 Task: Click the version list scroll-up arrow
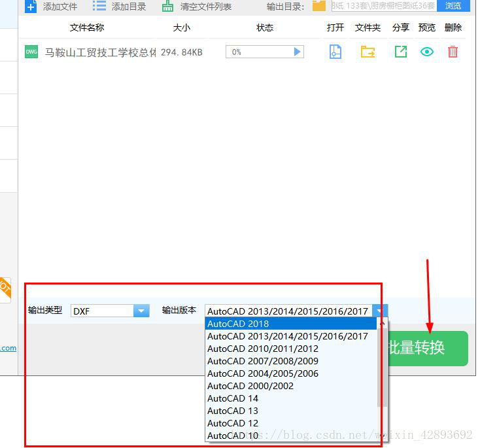tap(382, 323)
